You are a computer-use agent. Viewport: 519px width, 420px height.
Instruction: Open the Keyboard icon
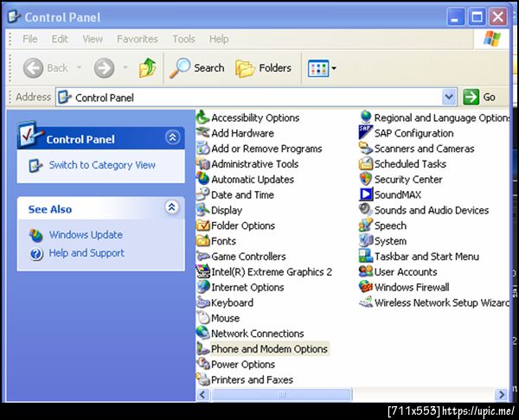click(202, 302)
